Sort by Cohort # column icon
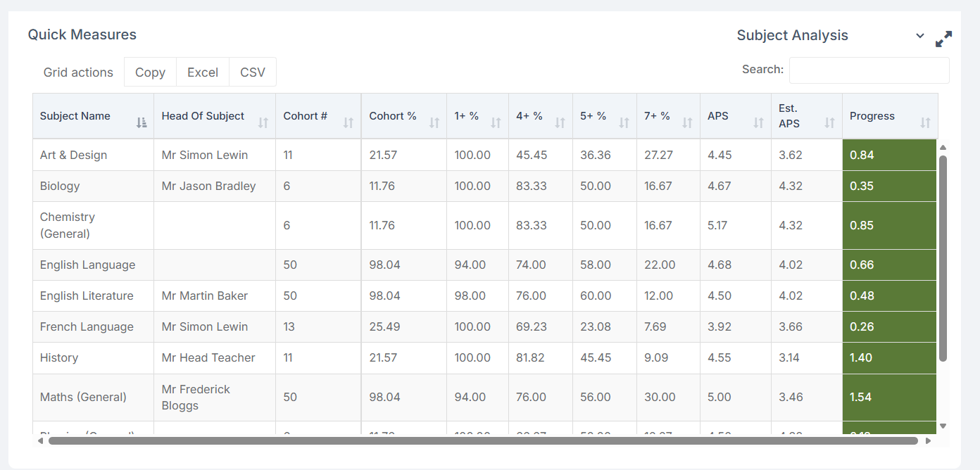This screenshot has width=980, height=470. [x=348, y=122]
